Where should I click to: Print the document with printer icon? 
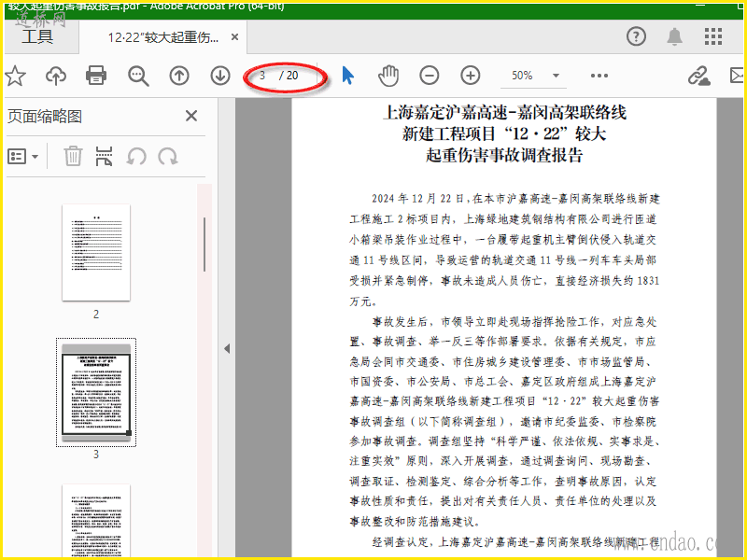(x=96, y=76)
